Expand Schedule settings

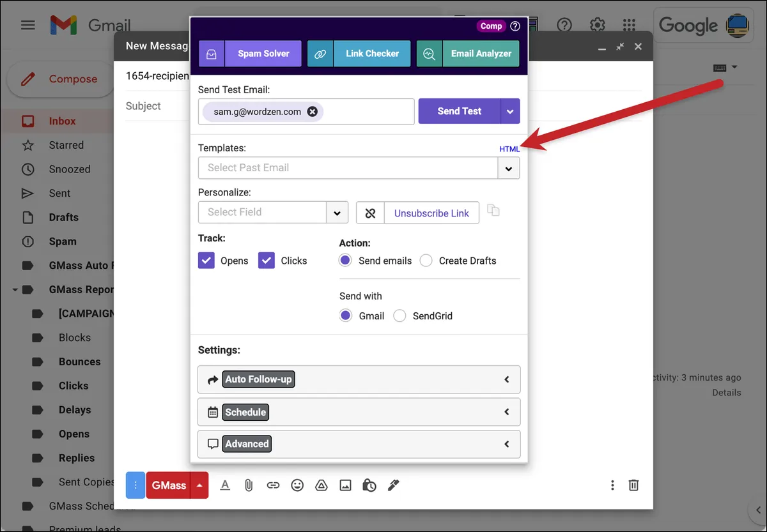[359, 412]
